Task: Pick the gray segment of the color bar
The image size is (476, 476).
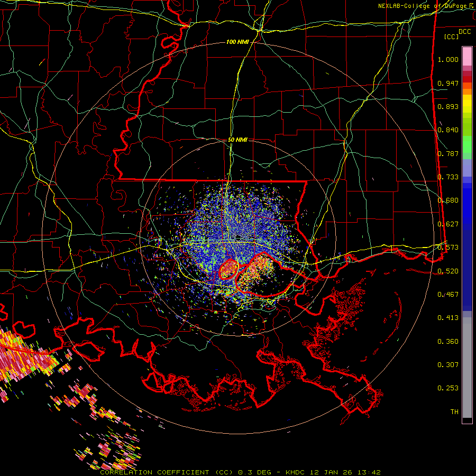Action: [x=467, y=368]
